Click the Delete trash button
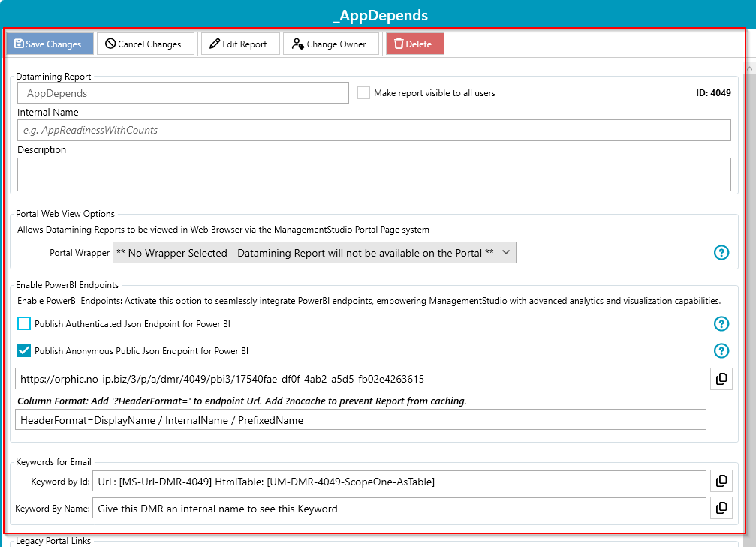 (x=414, y=44)
